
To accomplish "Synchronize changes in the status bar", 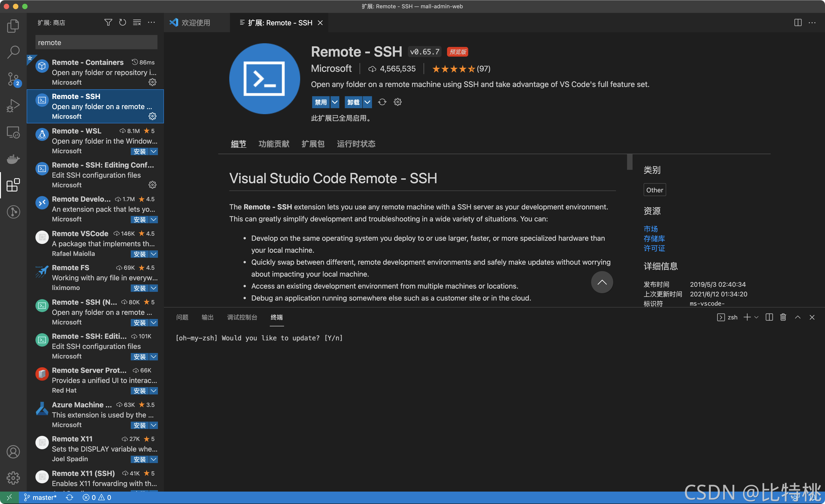I will tap(69, 498).
